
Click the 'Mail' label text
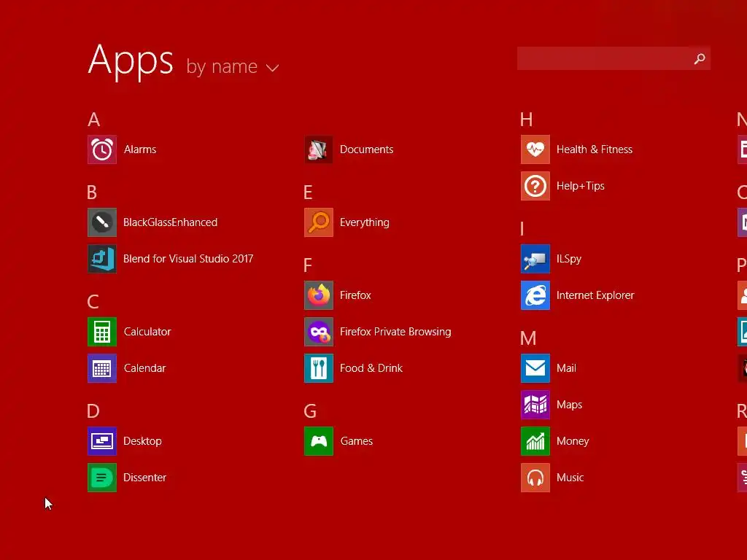coord(566,368)
